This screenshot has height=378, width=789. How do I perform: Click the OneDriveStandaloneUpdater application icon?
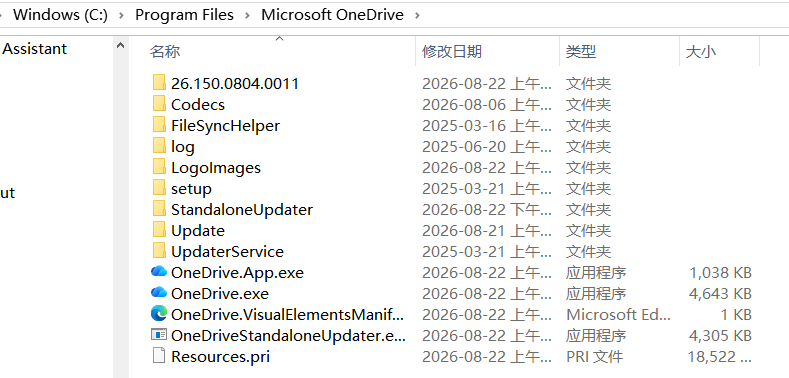point(159,335)
